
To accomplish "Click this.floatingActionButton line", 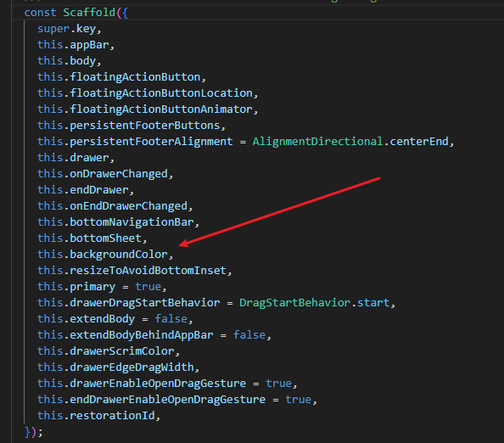I will click(121, 77).
